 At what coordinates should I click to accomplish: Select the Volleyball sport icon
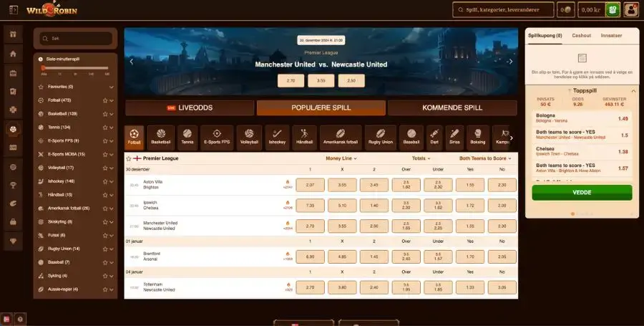(x=249, y=138)
